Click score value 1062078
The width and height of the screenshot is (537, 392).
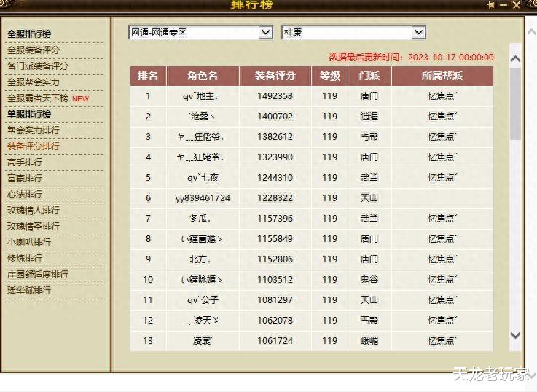(275, 320)
